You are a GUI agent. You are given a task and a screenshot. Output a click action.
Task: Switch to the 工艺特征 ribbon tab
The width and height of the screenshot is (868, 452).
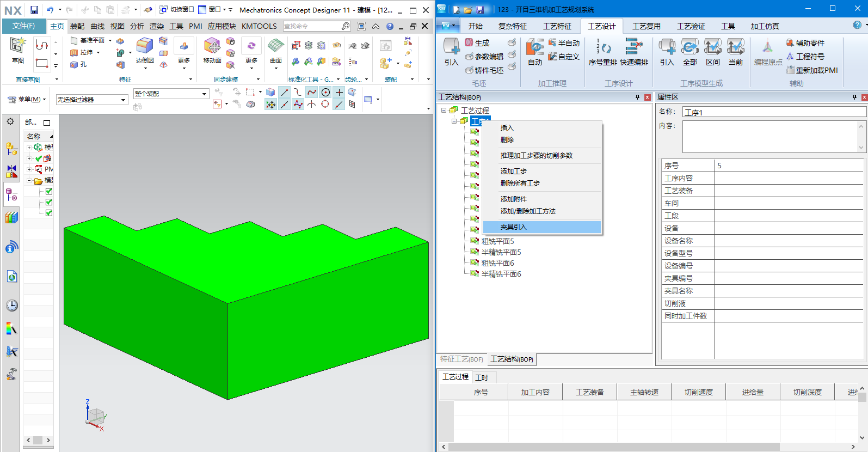[x=557, y=26]
